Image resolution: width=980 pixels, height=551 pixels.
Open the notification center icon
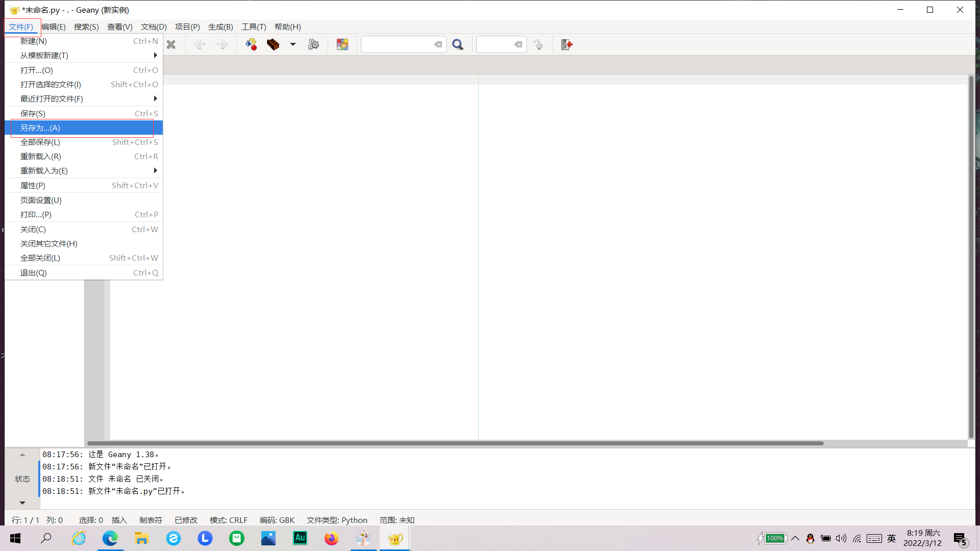(961, 539)
